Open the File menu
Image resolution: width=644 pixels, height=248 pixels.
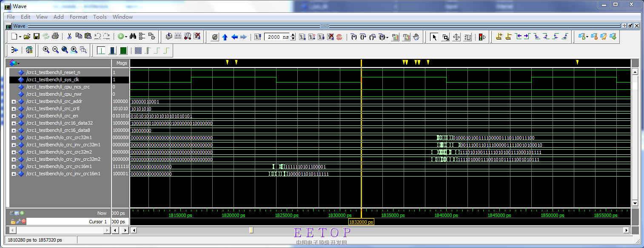click(11, 17)
